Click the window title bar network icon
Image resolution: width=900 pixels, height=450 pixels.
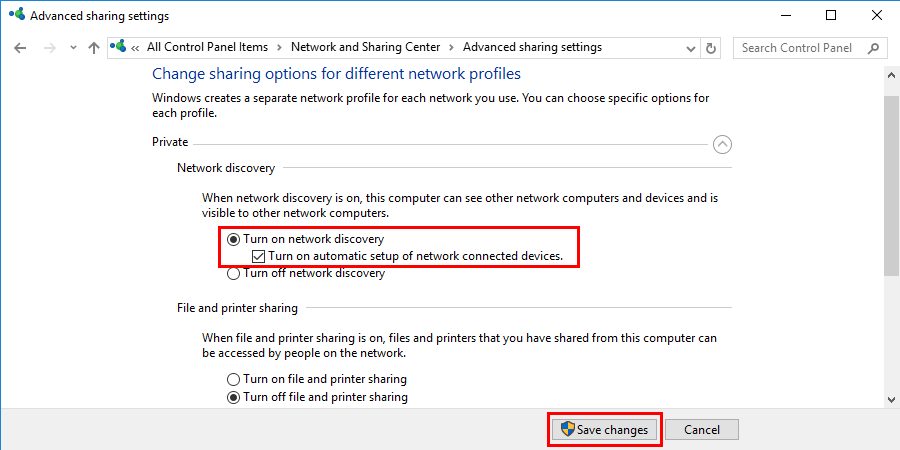17,14
